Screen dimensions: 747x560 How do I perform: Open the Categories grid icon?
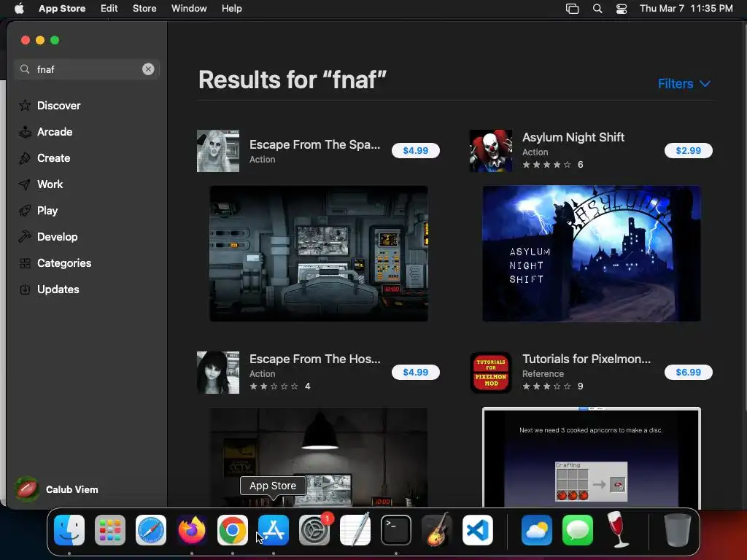25,262
